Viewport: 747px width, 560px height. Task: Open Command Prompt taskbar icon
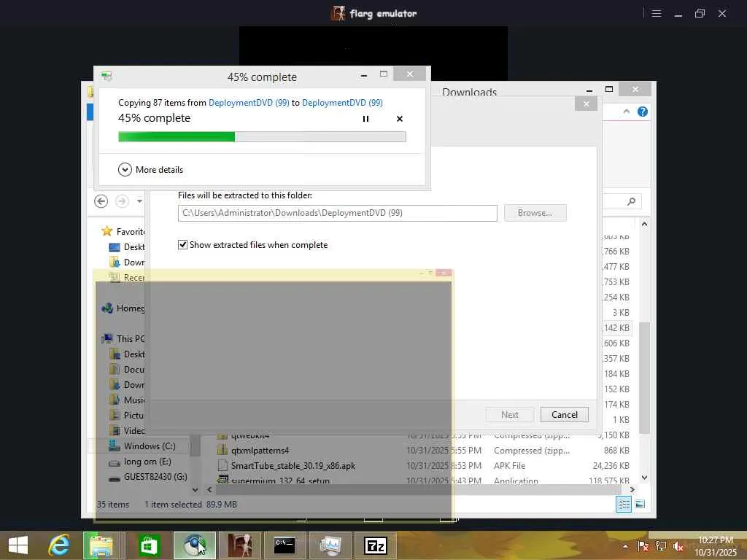[x=285, y=545]
